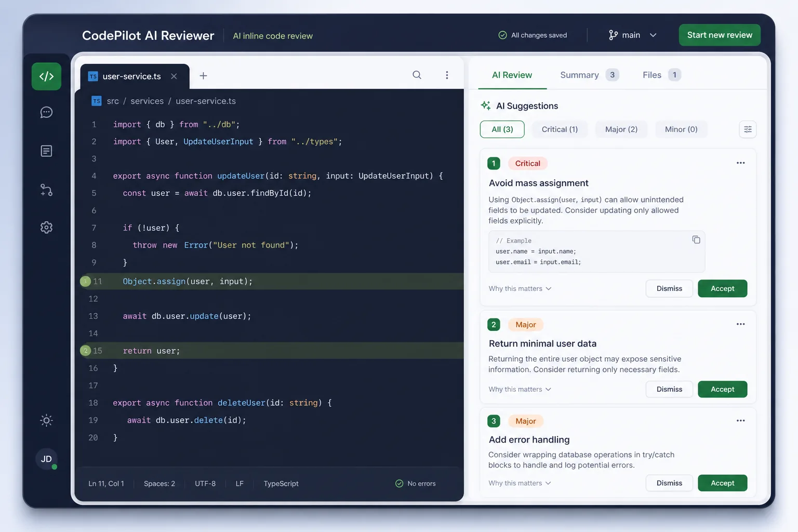Switch to the Files tab

click(661, 75)
